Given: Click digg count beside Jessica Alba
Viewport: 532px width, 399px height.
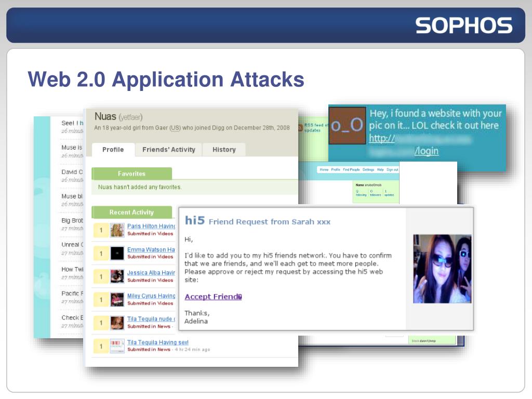Looking at the screenshot, I should tap(101, 277).
